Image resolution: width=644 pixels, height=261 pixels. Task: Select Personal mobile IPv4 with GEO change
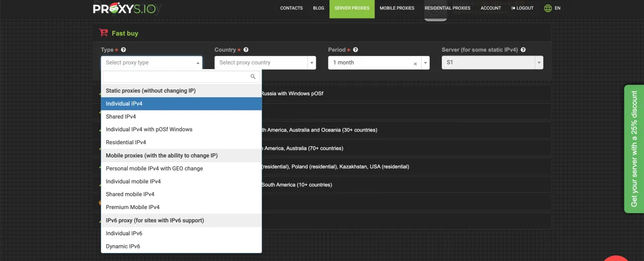(154, 168)
